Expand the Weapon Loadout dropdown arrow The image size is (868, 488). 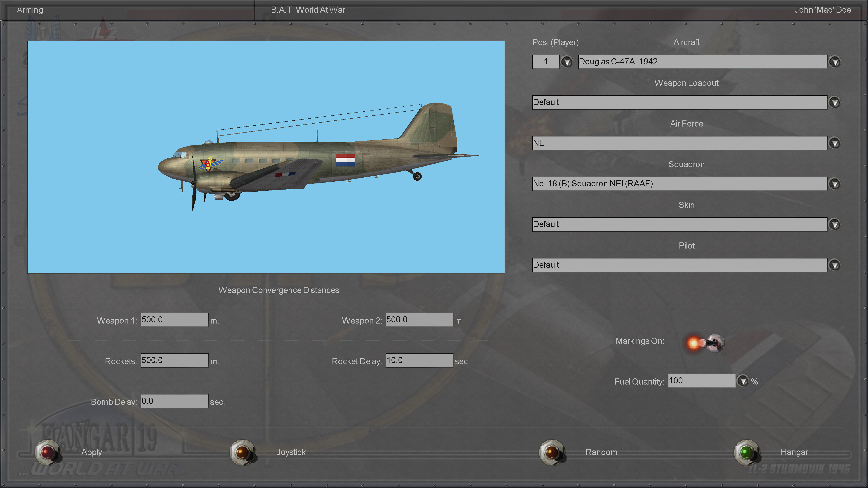(835, 102)
